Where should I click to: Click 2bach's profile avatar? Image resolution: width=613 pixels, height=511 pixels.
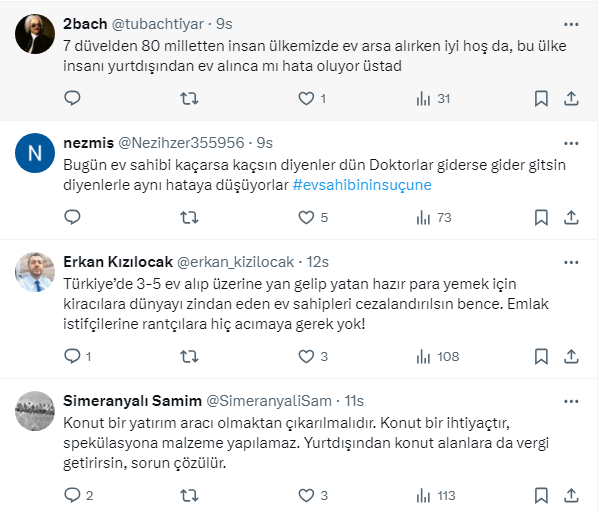coord(35,37)
